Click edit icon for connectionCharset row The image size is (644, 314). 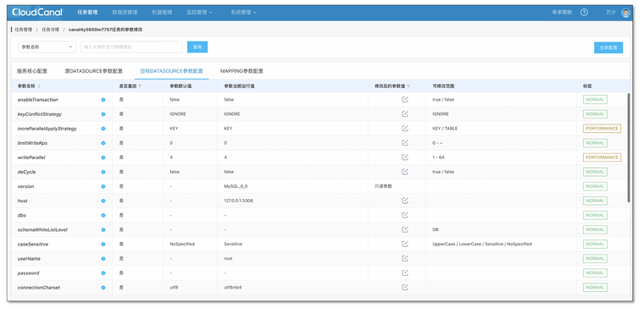click(405, 287)
